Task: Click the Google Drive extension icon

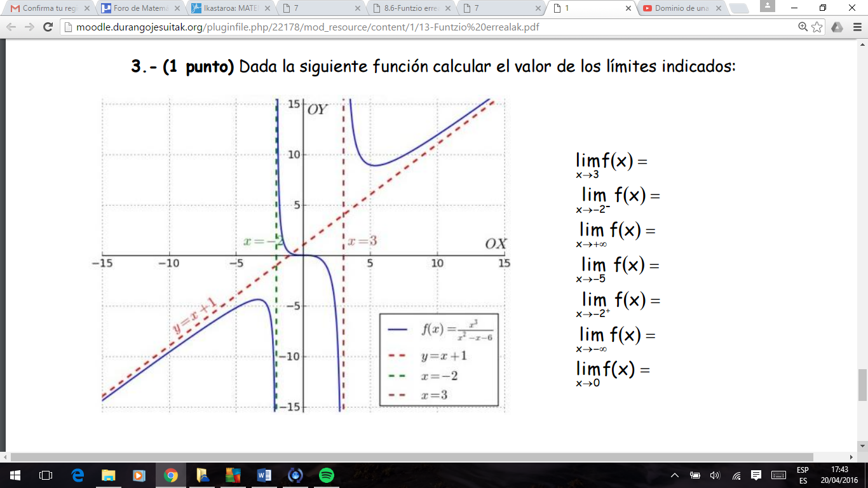Action: click(x=837, y=27)
